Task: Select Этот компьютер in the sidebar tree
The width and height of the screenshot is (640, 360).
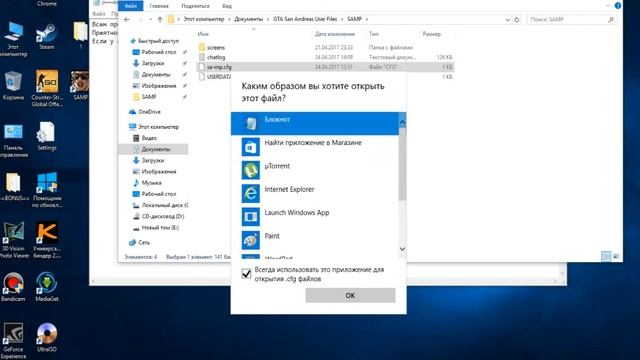Action: click(x=158, y=127)
